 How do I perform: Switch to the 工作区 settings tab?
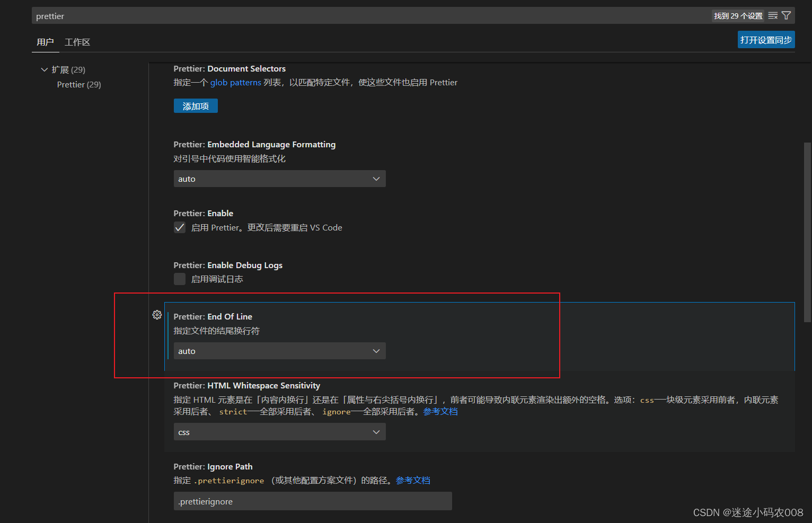[77, 42]
